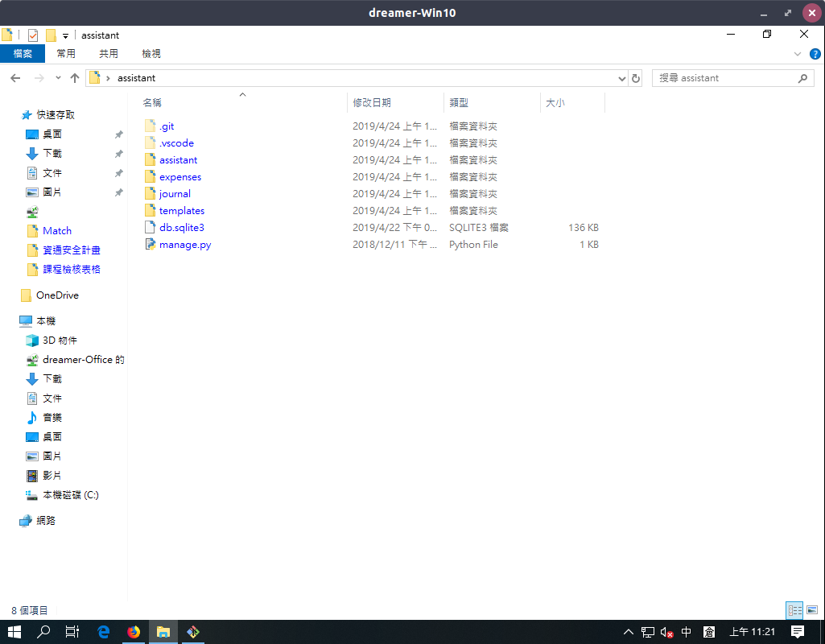Image resolution: width=825 pixels, height=644 pixels.
Task: Open Task View on the taskbar
Action: (72, 632)
